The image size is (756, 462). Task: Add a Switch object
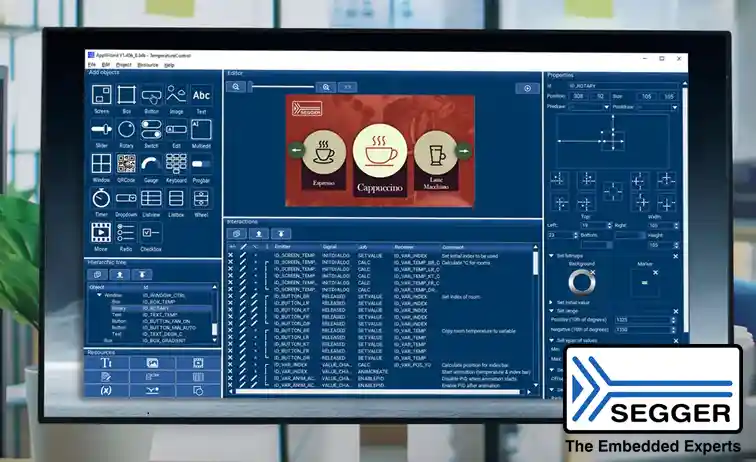click(x=151, y=129)
